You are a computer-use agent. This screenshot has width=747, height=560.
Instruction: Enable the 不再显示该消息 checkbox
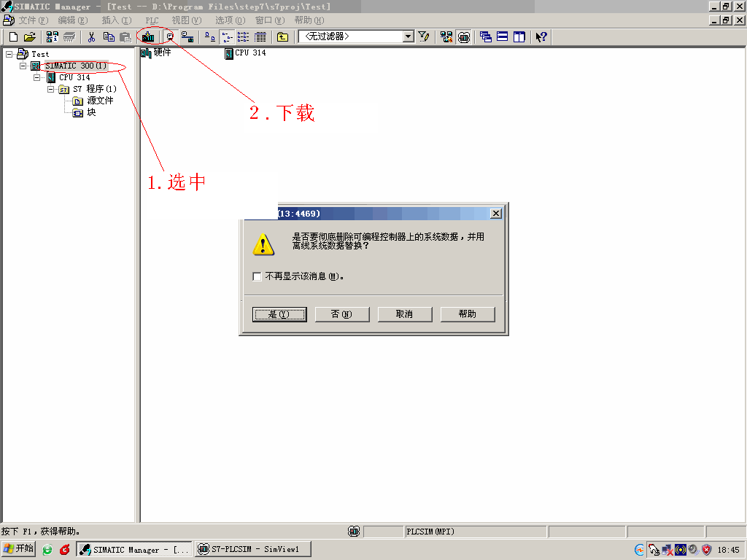pos(257,276)
